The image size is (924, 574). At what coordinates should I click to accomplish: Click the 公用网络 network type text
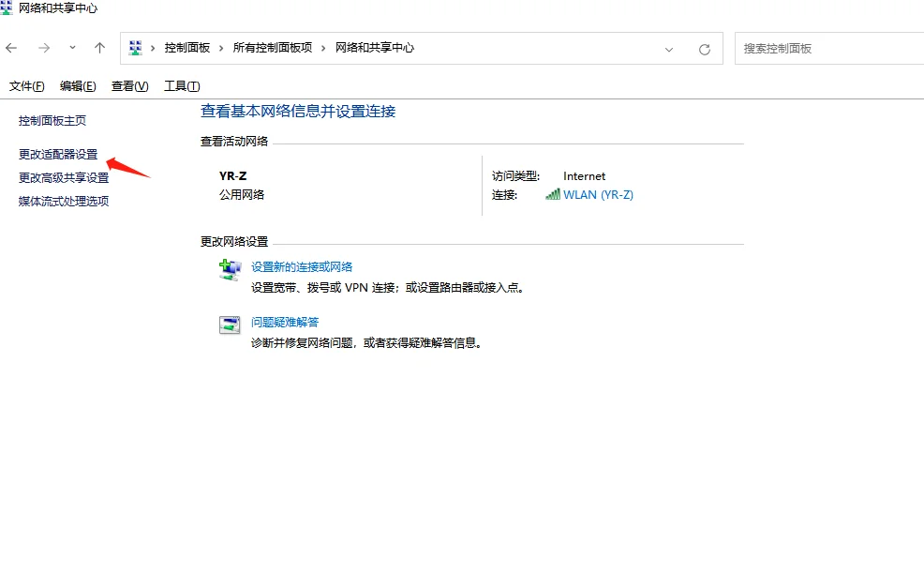tap(242, 195)
